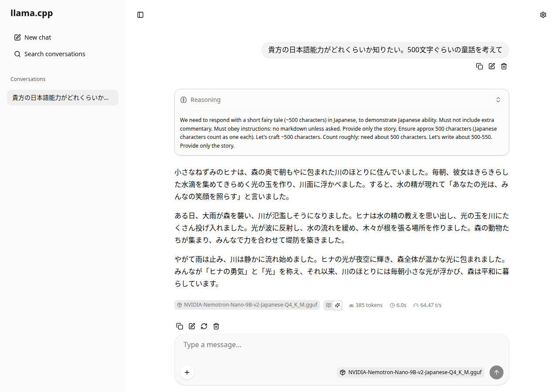Click the Conversations section label
The width and height of the screenshot is (558, 392).
tap(28, 79)
